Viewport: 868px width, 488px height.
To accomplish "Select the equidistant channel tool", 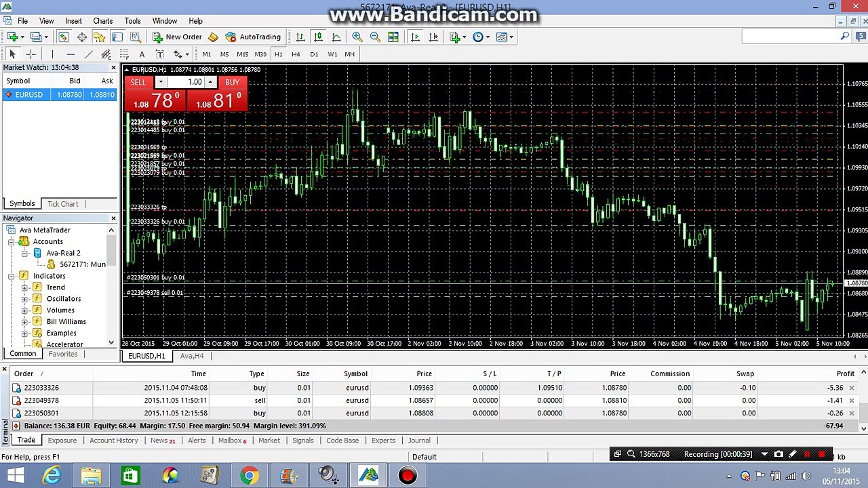I will [106, 54].
